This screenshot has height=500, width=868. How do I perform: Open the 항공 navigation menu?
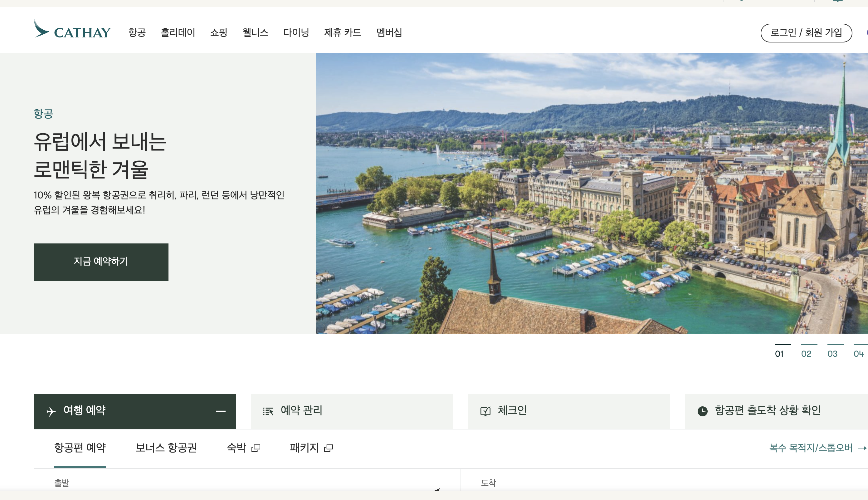[x=137, y=33]
